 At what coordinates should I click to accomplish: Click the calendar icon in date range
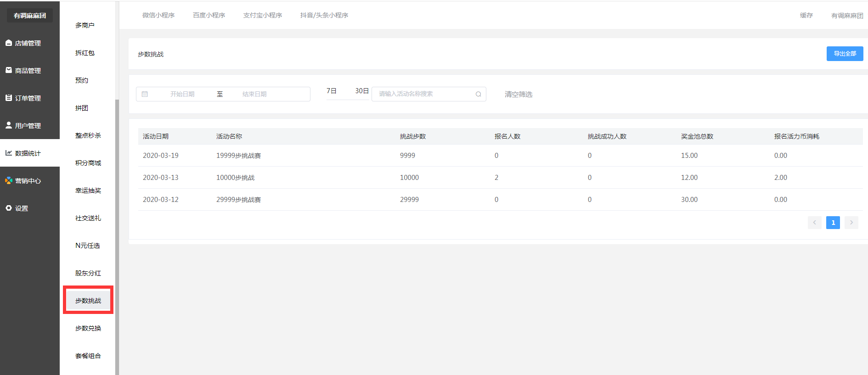(145, 94)
